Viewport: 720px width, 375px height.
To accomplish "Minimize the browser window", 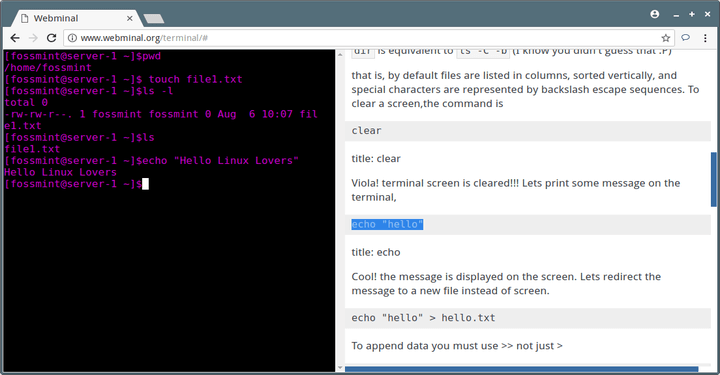I will click(676, 15).
